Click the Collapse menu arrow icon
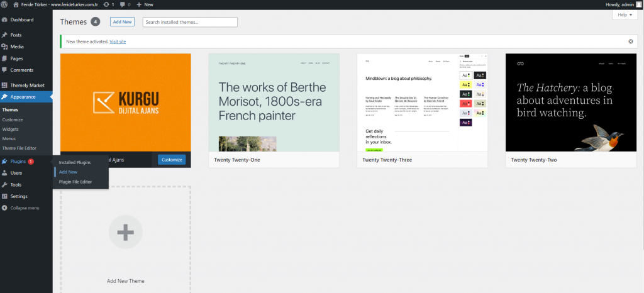 (x=4, y=208)
